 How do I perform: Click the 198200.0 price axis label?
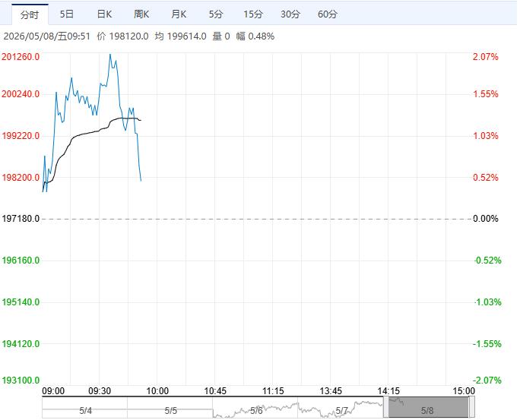pos(21,178)
